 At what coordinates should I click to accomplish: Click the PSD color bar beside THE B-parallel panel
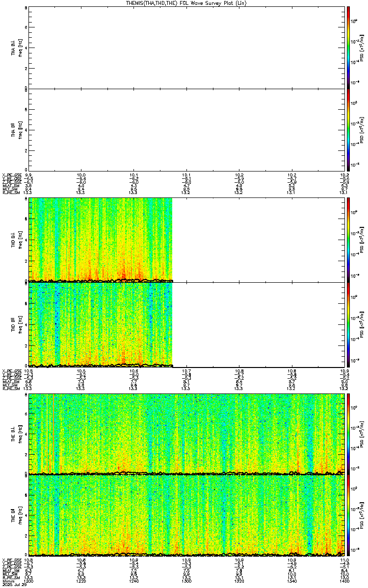coord(348,515)
